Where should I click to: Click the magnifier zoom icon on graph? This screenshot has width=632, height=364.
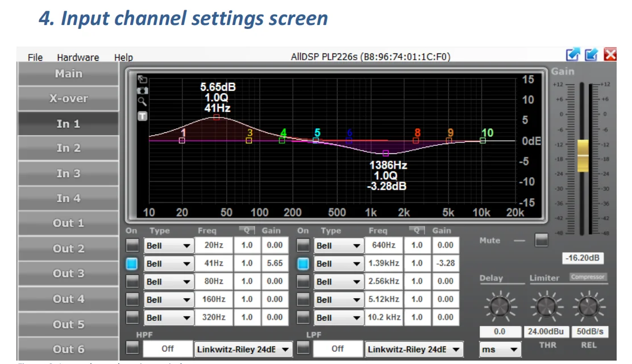pos(142,102)
